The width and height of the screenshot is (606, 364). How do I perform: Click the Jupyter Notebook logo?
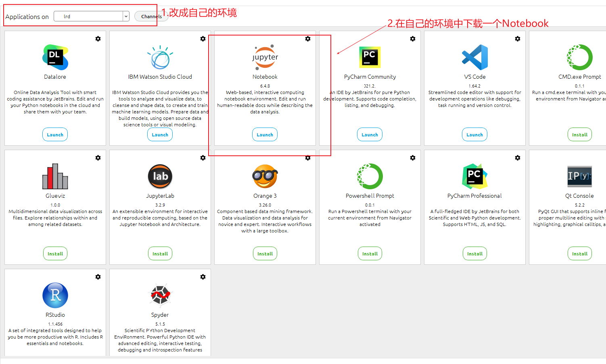tap(265, 57)
